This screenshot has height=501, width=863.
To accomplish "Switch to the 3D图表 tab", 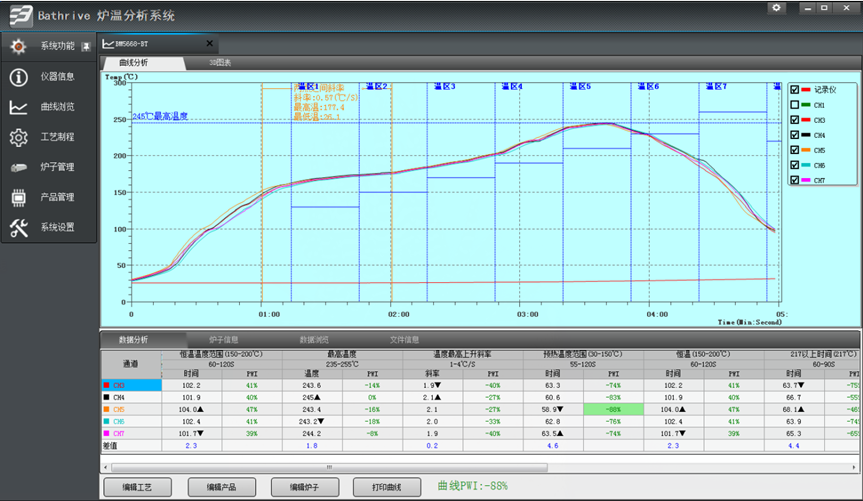I will [220, 63].
